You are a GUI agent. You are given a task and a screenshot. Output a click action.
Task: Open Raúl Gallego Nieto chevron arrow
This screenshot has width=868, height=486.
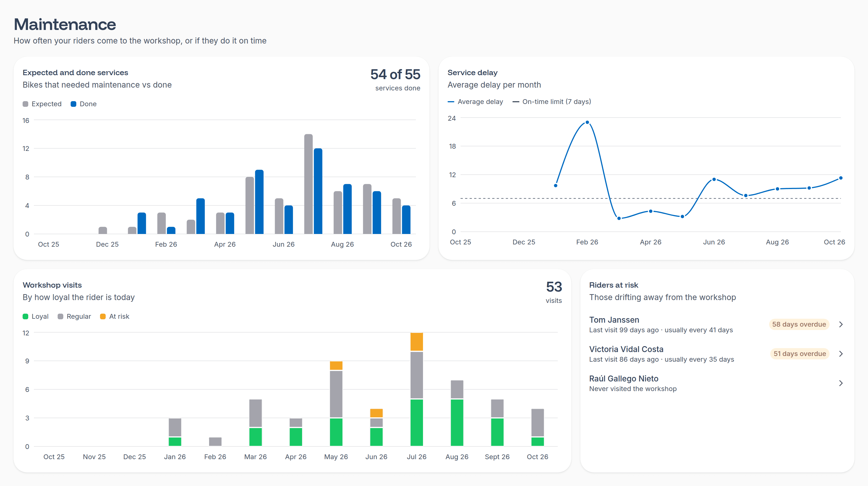841,383
